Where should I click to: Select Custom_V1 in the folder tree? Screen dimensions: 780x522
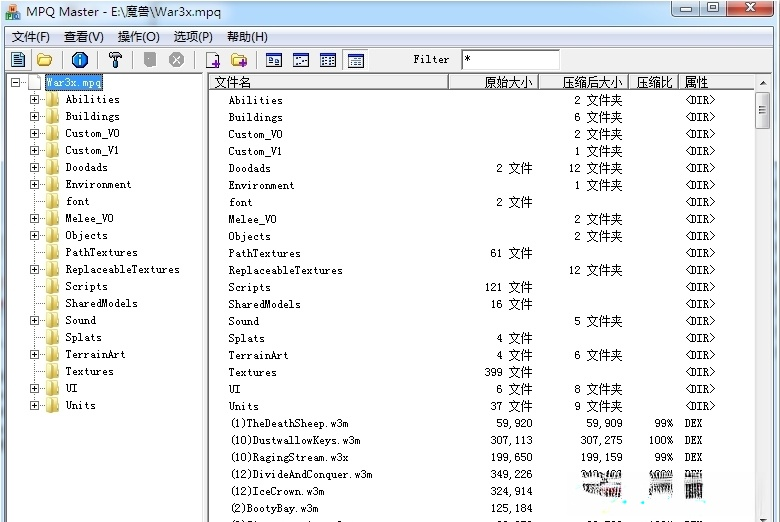[92, 150]
